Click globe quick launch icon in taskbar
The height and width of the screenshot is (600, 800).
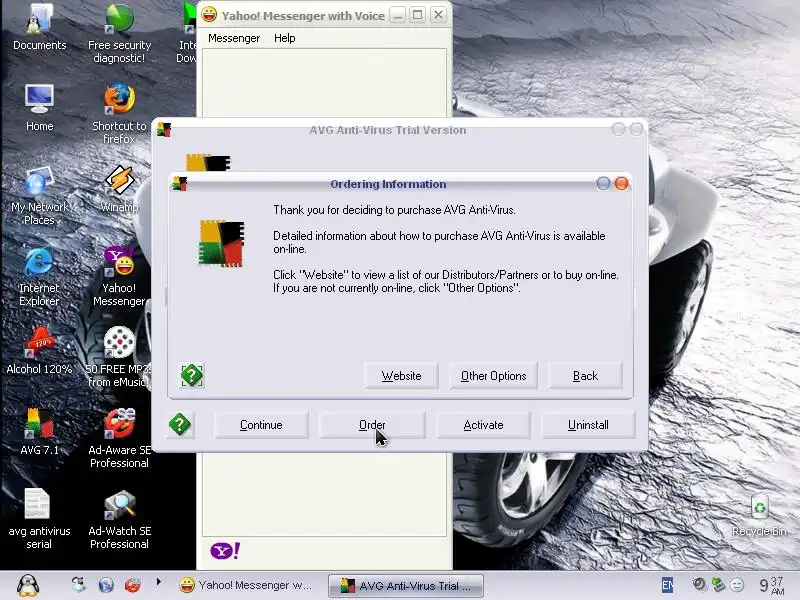click(106, 585)
